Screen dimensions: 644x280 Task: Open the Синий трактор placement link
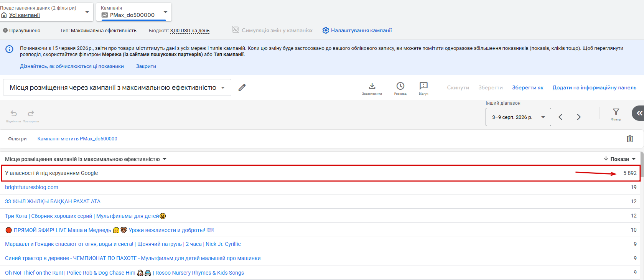pos(133,258)
